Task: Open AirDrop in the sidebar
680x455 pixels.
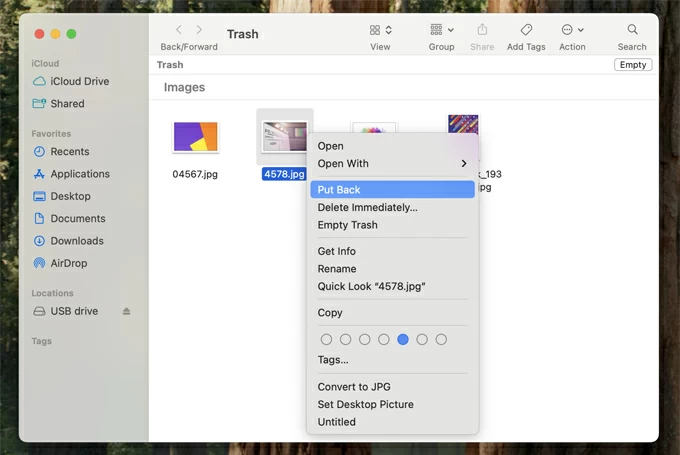Action: 69,263
